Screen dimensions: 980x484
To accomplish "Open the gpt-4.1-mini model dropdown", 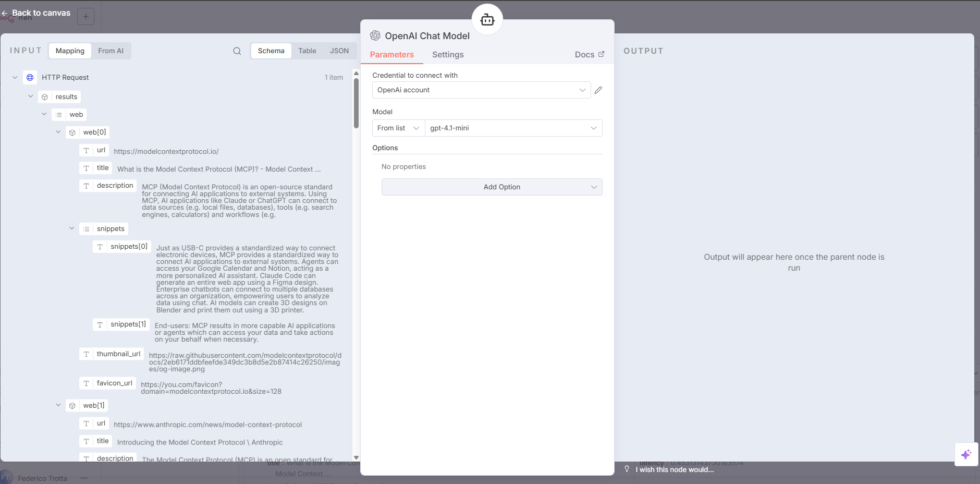I will click(513, 128).
